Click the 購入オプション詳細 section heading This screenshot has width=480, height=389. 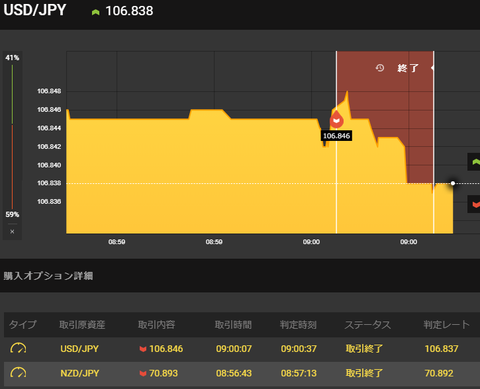click(x=48, y=276)
